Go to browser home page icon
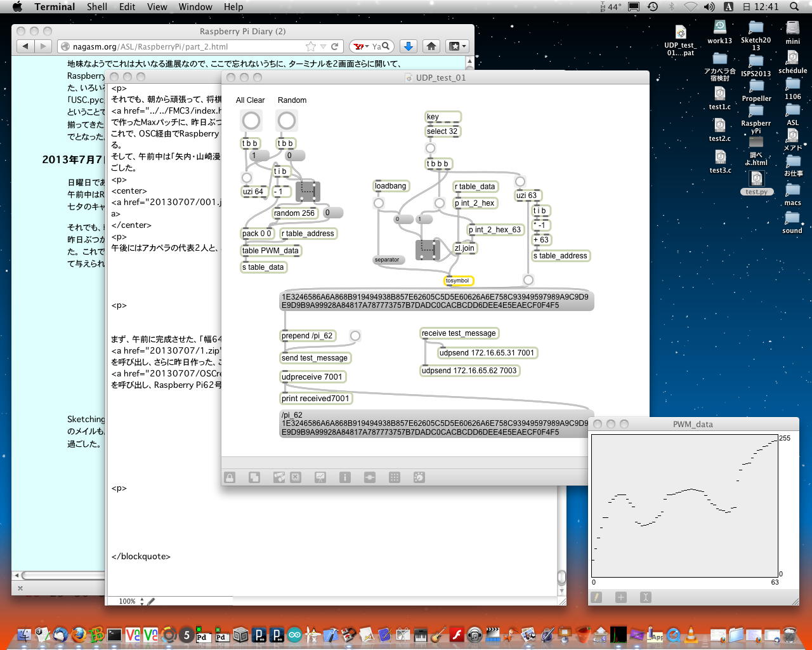 pos(431,46)
